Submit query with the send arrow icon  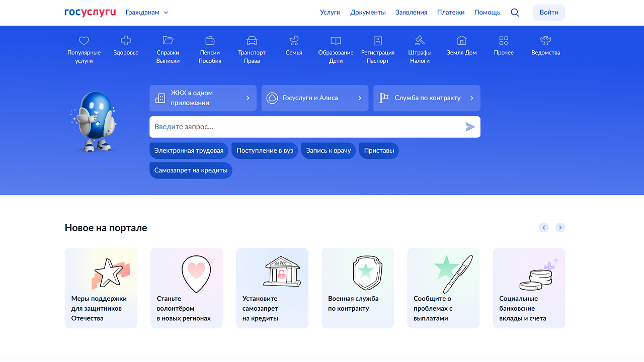point(470,127)
